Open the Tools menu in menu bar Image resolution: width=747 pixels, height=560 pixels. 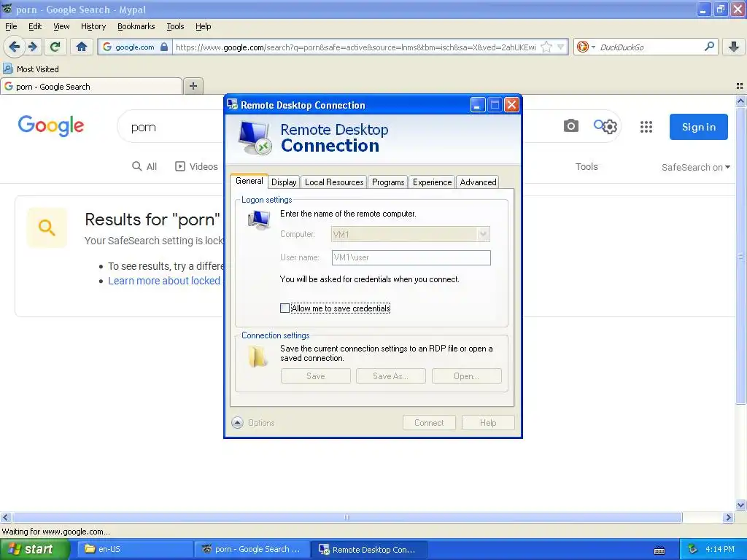pyautogui.click(x=175, y=26)
